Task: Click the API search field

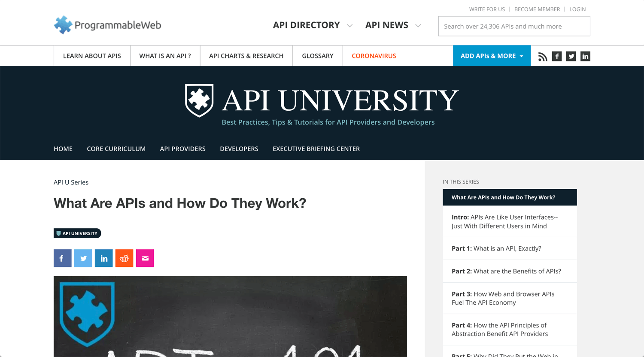Action: (514, 26)
